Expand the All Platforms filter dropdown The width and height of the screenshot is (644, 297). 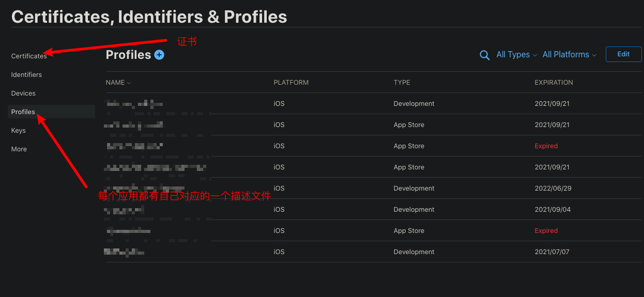pos(570,55)
